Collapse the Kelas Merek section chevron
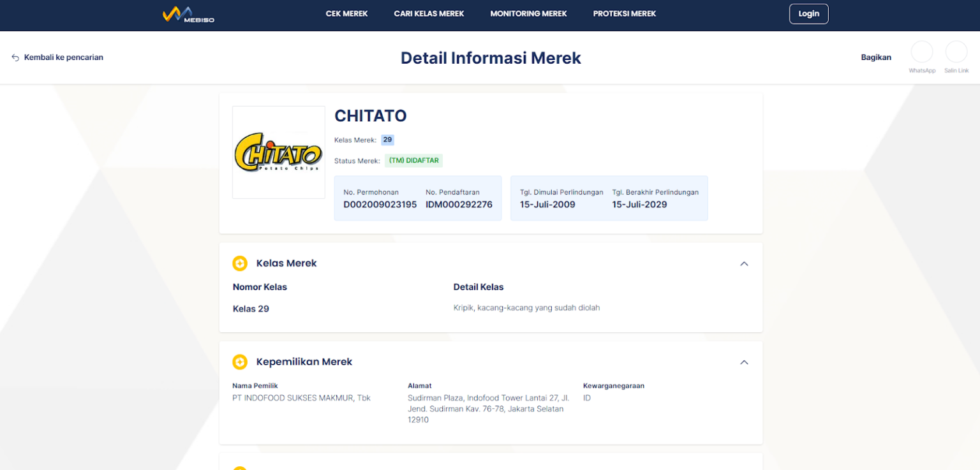Viewport: 980px width, 470px height. 743,264
